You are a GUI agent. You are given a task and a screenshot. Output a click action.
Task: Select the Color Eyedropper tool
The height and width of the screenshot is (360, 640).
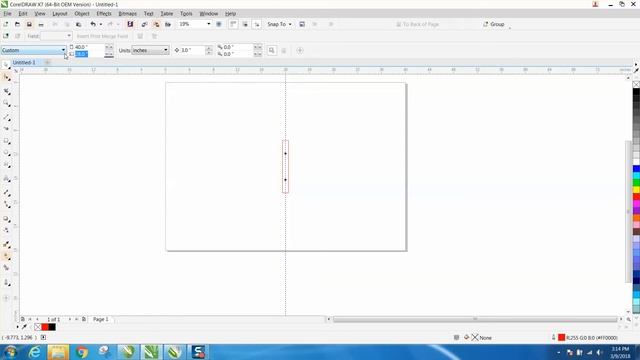[6, 244]
